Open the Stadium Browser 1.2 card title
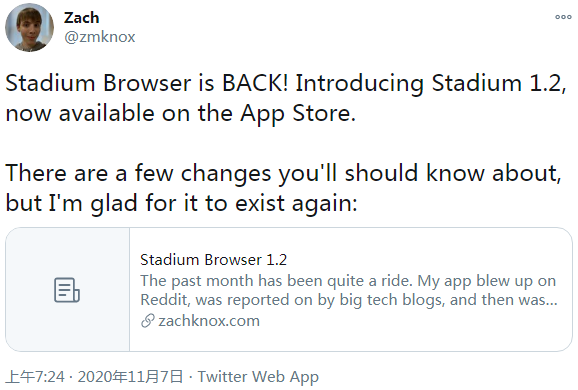 pyautogui.click(x=213, y=260)
